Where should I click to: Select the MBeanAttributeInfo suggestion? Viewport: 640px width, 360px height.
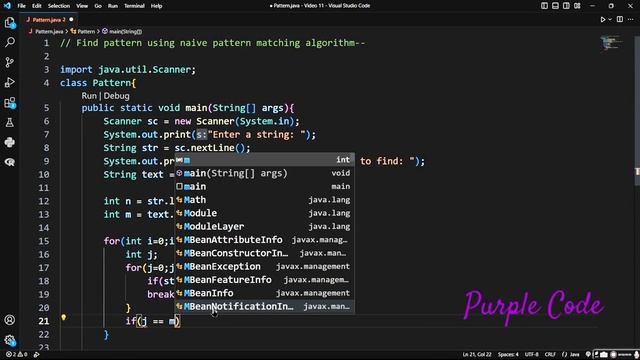(x=264, y=240)
